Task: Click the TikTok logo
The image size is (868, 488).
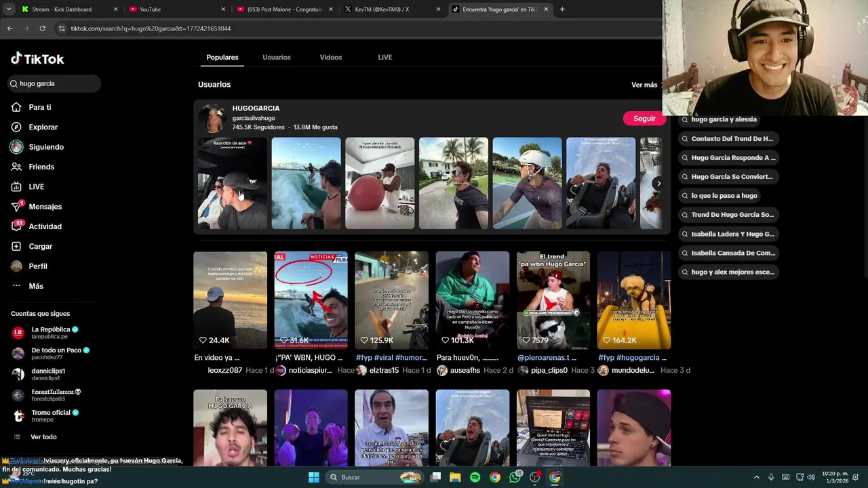Action: tap(37, 59)
